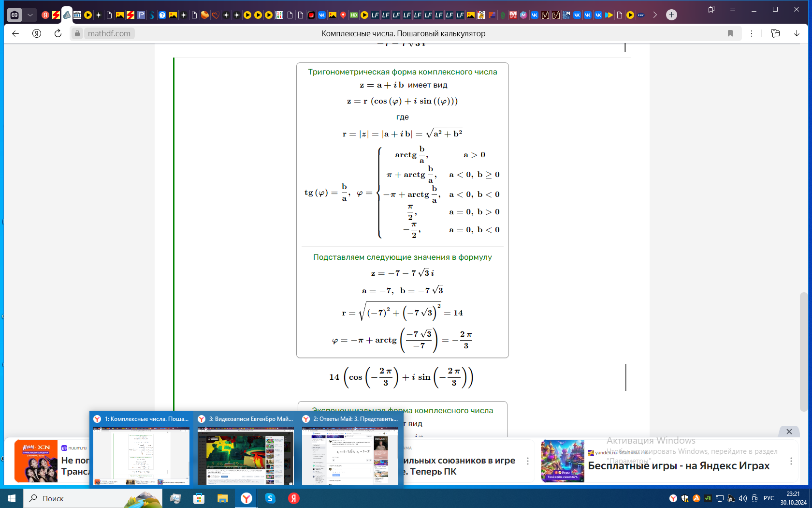Expand the tab list dropdown arrow

(x=30, y=15)
